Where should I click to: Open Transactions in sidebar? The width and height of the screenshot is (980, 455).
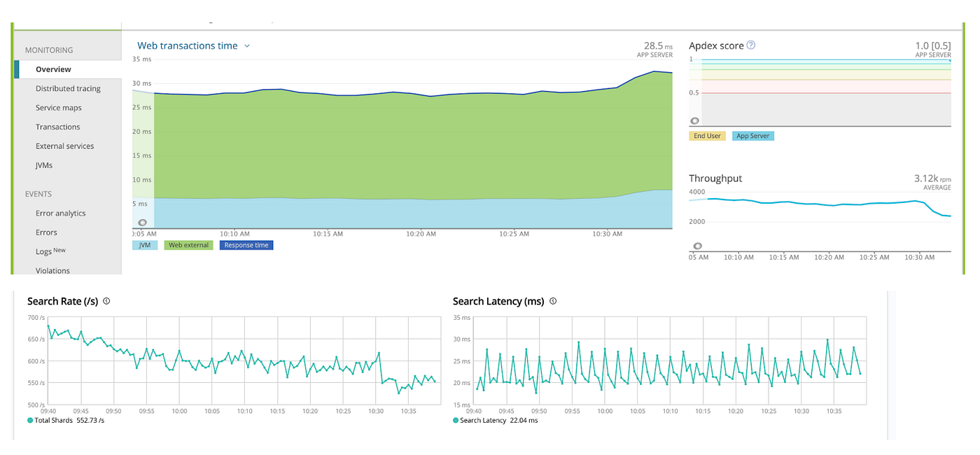58,127
